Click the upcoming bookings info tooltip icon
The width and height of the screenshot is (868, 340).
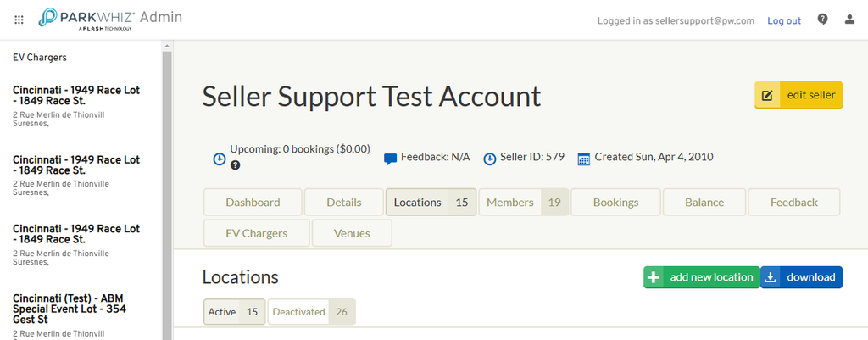[236, 165]
